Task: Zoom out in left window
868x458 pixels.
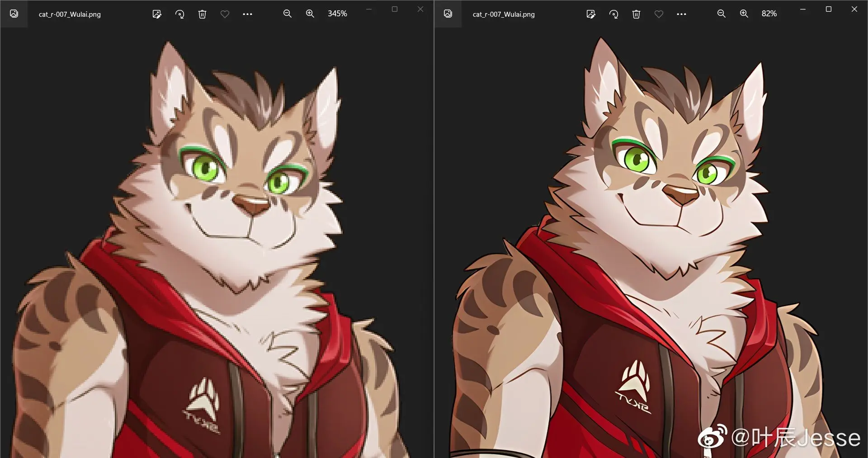Action: 287,14
